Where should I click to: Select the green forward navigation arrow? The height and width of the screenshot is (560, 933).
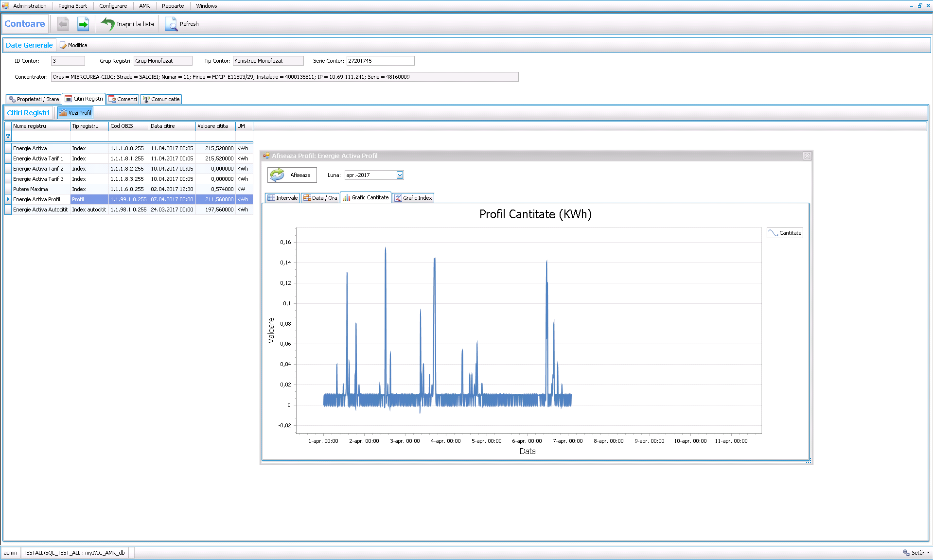click(x=83, y=24)
